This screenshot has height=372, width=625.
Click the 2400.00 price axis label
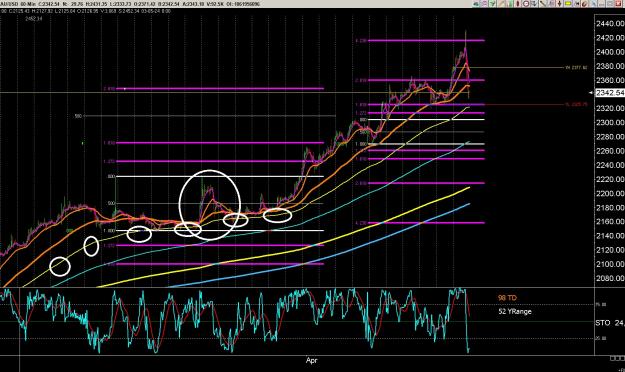[x=610, y=52]
